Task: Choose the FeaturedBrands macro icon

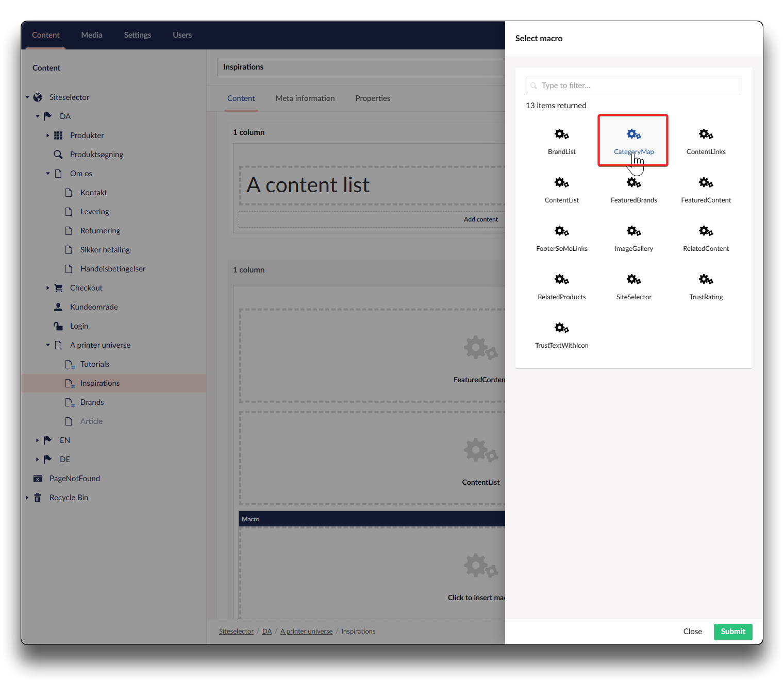Action: point(633,183)
